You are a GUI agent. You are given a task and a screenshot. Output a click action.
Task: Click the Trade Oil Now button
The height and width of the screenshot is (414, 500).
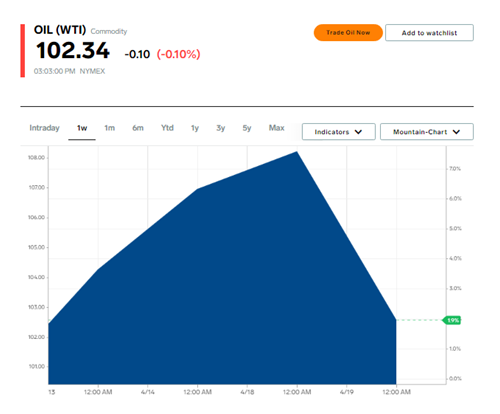click(348, 33)
